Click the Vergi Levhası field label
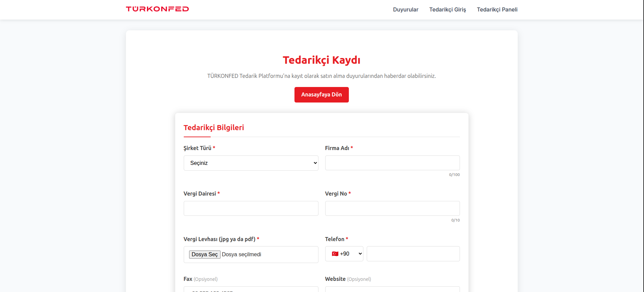 click(219, 239)
